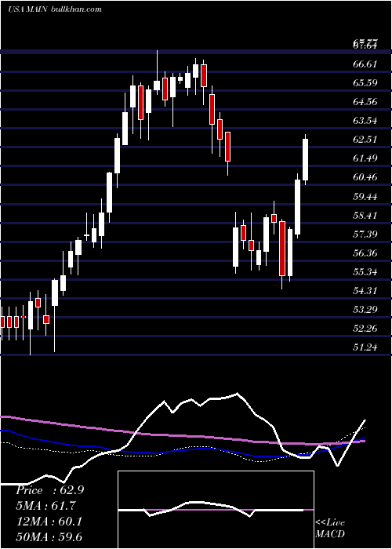Screen dimensions: 392x549
Task: Click the 'Price : 62.9' readout
Action: point(49,490)
